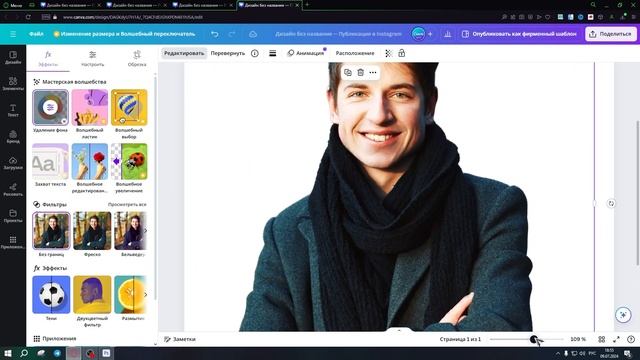Apply the Без границ filter
The image size is (640, 360).
pyautogui.click(x=51, y=231)
